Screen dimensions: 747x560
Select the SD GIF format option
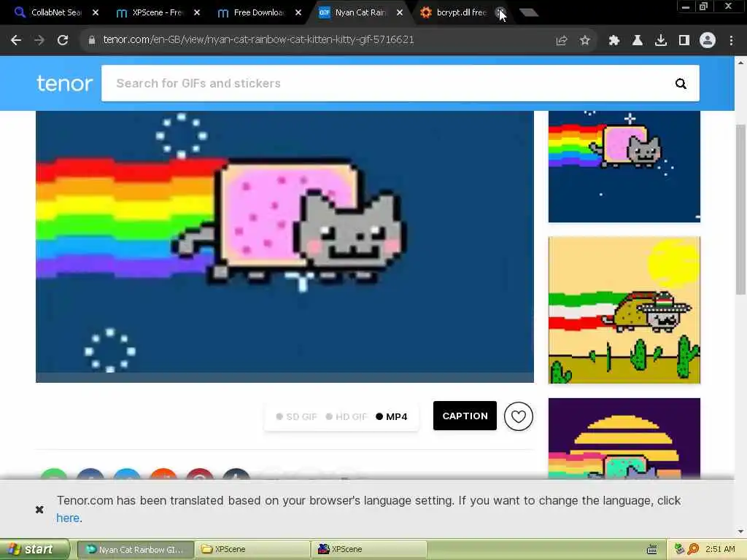[x=296, y=416]
